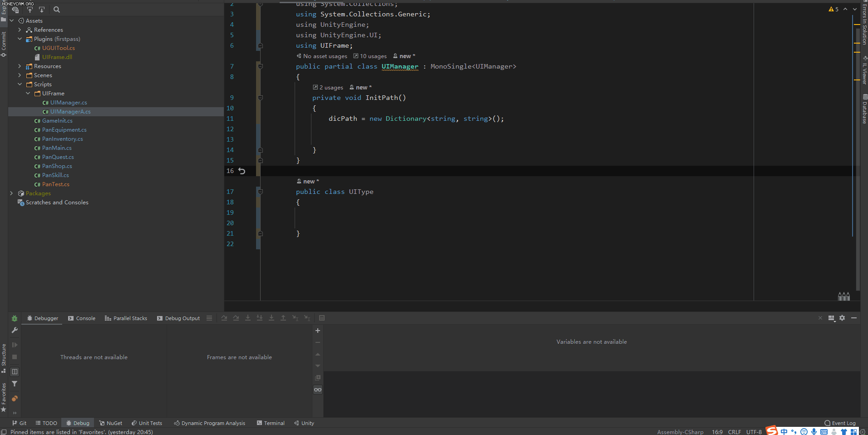
Task: Open the Structure side tool window
Action: [4, 358]
